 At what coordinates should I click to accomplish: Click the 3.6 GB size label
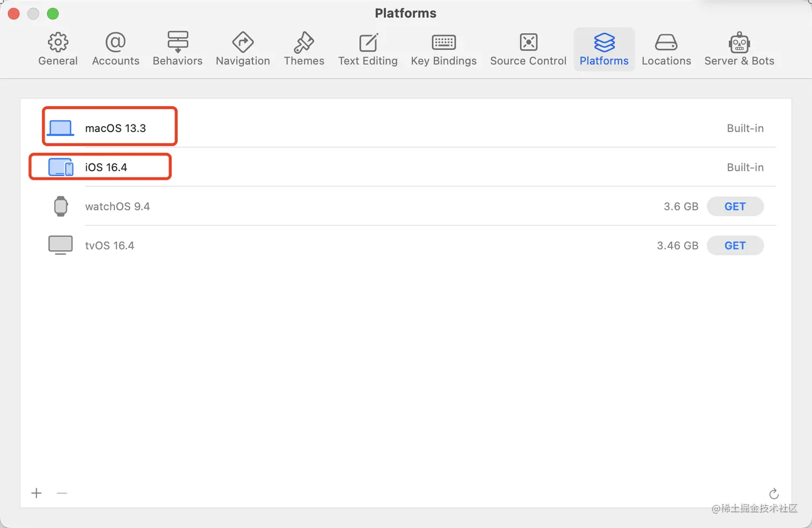(681, 207)
